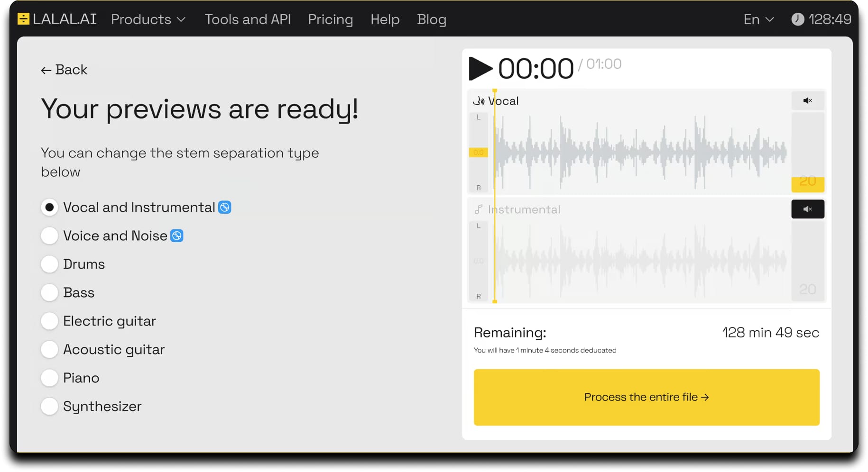Open the En language selector

click(758, 19)
